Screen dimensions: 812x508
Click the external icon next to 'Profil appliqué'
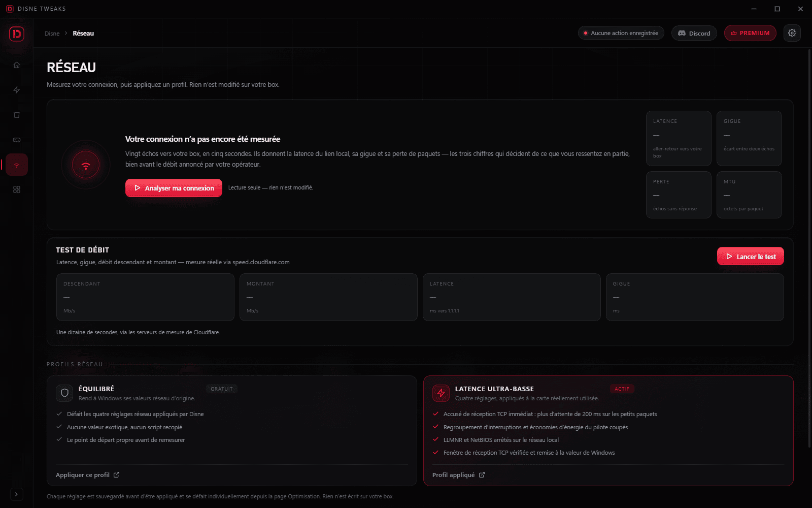coord(482,475)
